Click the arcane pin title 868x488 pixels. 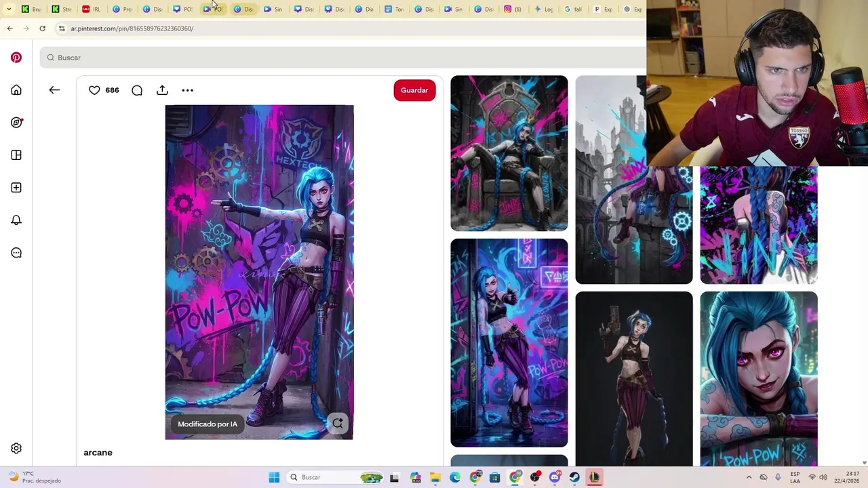click(98, 453)
